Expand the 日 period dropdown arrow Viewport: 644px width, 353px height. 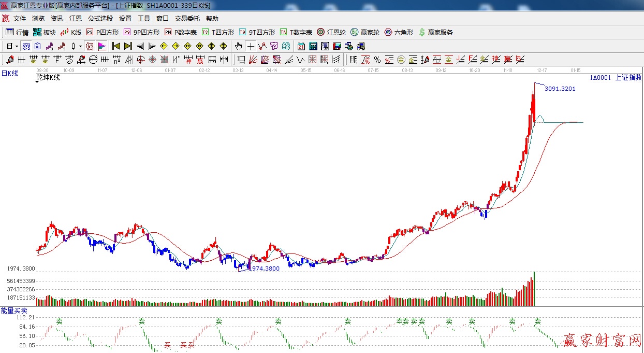tap(17, 46)
